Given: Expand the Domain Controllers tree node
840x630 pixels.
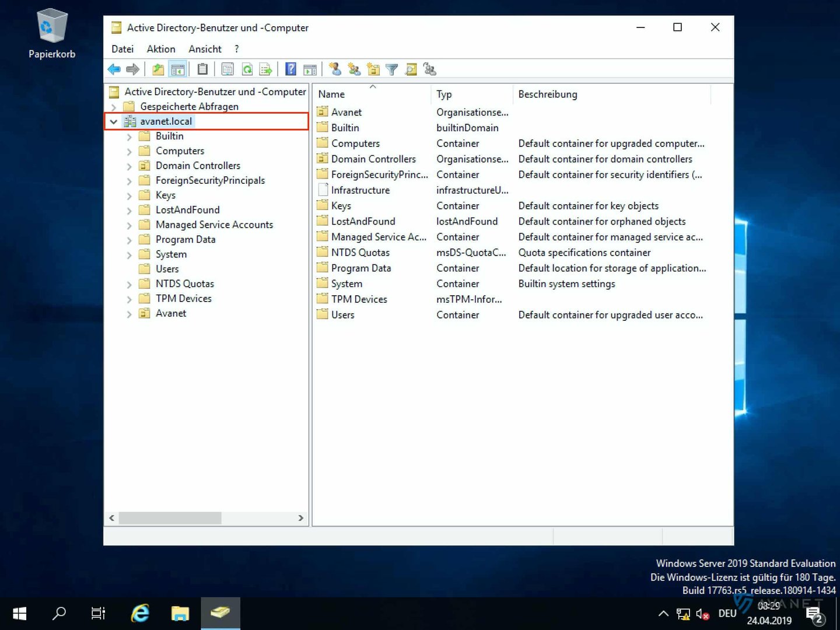Looking at the screenshot, I should pos(129,166).
